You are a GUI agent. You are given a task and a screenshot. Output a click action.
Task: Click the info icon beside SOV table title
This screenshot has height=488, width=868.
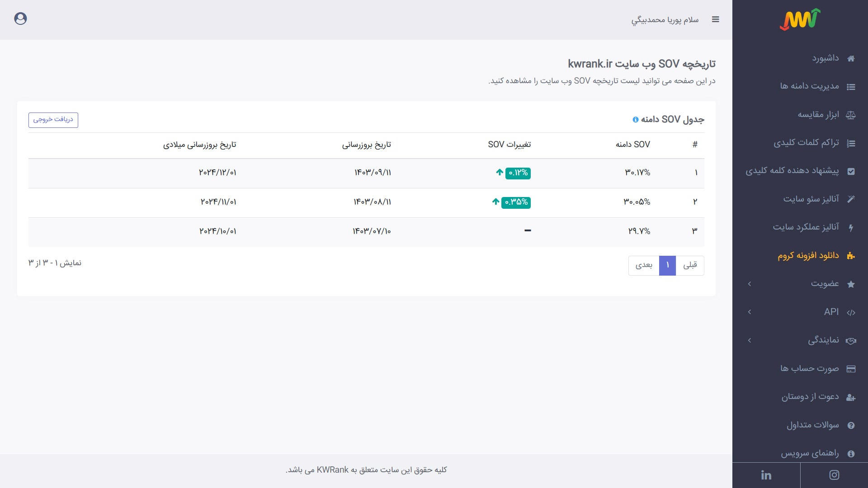(x=636, y=120)
